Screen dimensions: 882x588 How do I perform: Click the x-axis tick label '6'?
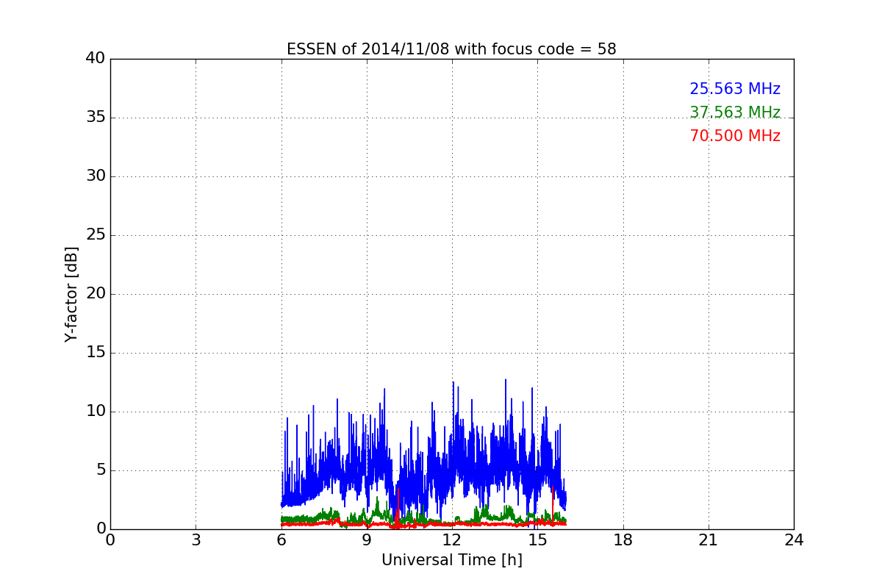(x=282, y=540)
